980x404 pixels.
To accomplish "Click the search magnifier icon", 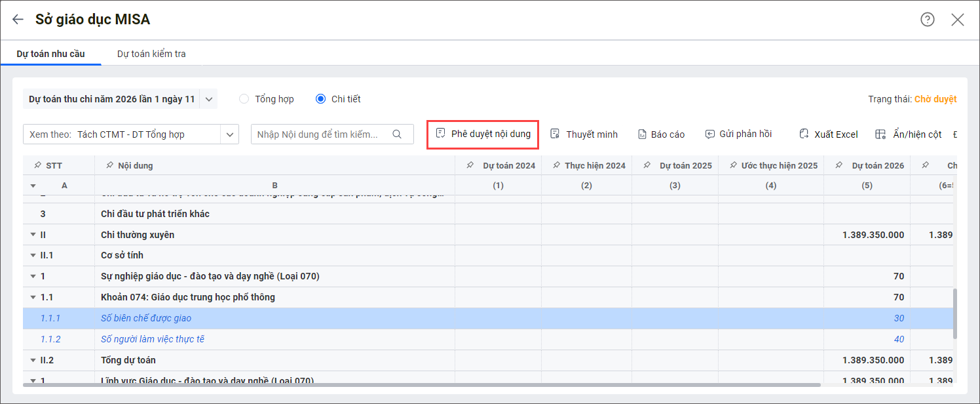I will pyautogui.click(x=397, y=134).
